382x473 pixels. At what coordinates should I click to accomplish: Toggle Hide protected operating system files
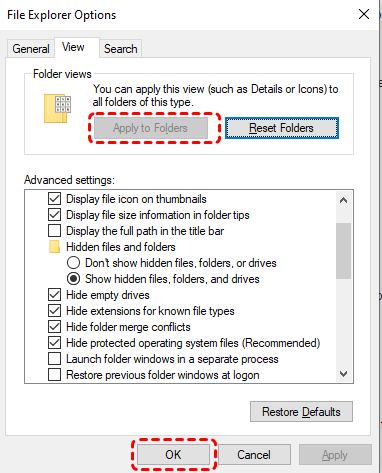(54, 343)
